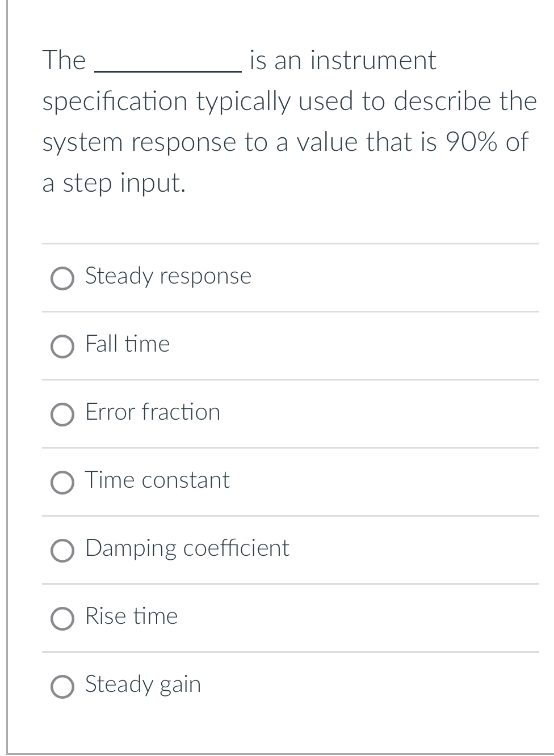Click the word 'The' starting the question
Viewport: 554px width, 756px height.
tap(64, 61)
